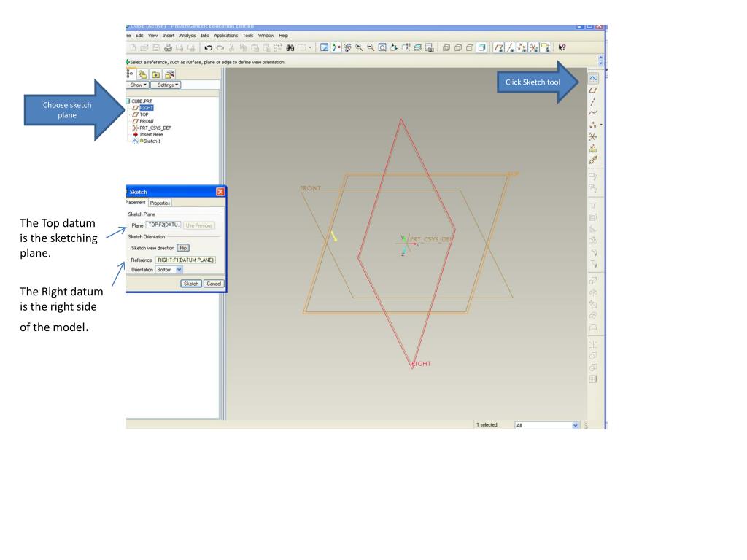Select the Datum Curve tool
The width and height of the screenshot is (747, 560).
[x=593, y=113]
